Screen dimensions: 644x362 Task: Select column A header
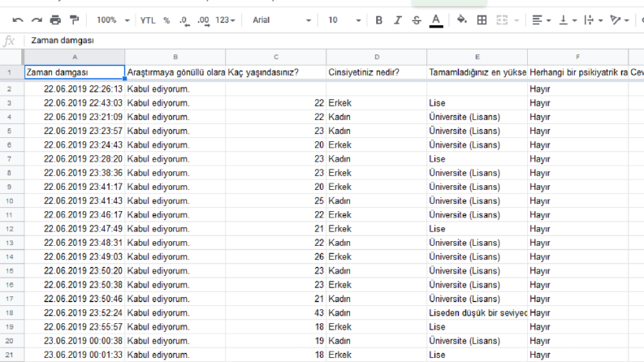75,57
